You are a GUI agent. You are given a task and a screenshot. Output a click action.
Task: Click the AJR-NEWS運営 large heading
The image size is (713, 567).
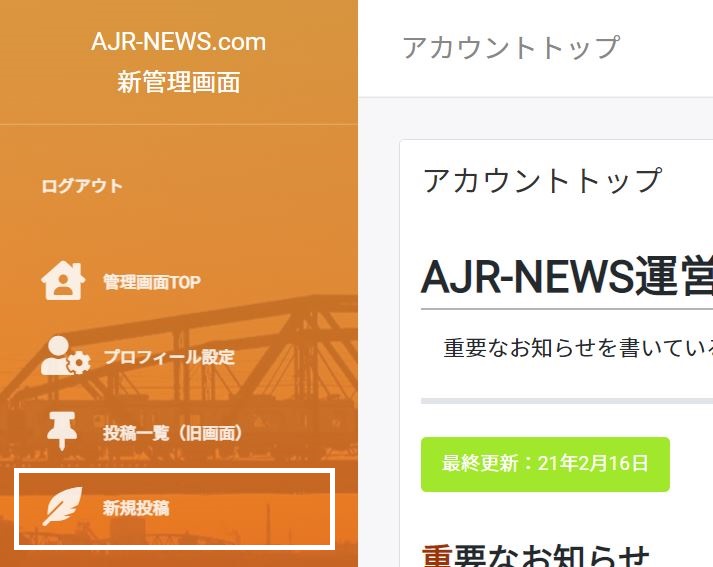tap(566, 276)
